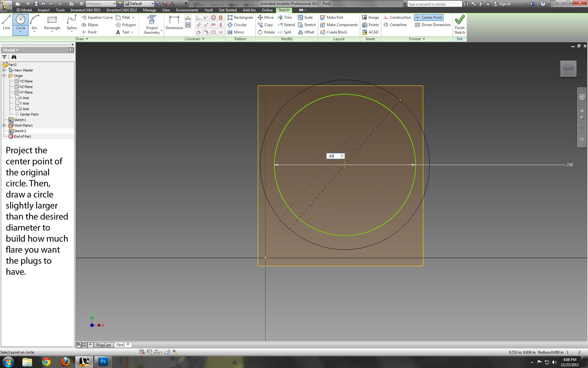Toggle the Center Point format option
Viewport: 588px width, 368px height.
pyautogui.click(x=429, y=17)
